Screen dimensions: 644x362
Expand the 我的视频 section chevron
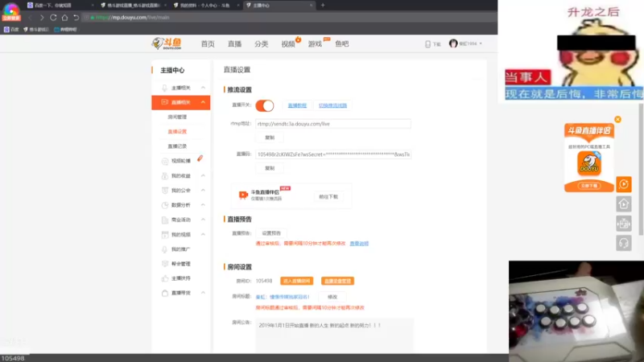203,234
